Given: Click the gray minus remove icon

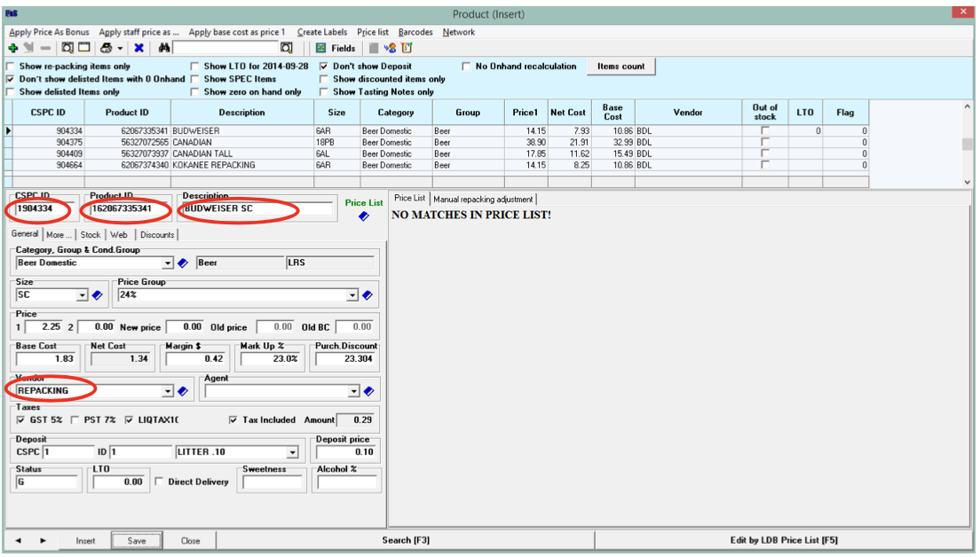Looking at the screenshot, I should point(45,48).
